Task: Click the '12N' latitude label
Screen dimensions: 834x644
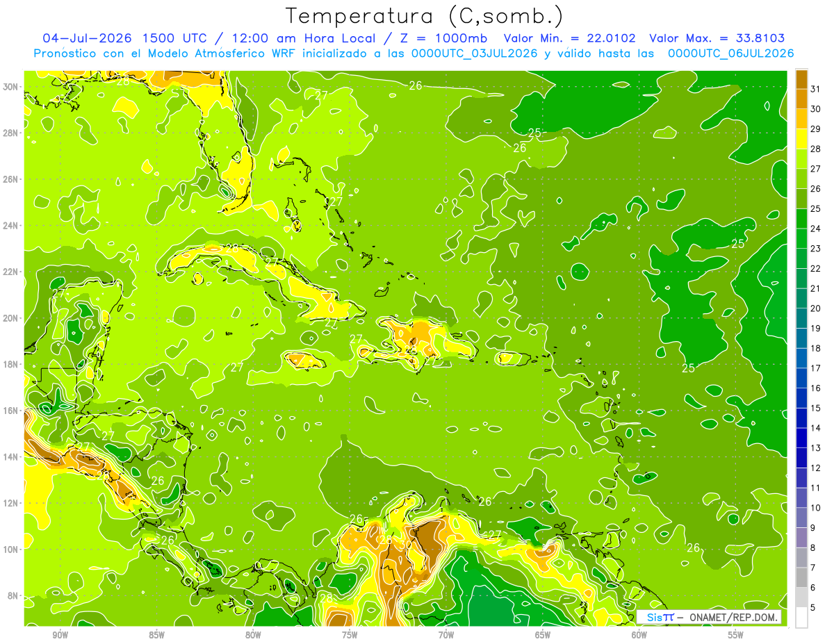Action: pos(11,503)
